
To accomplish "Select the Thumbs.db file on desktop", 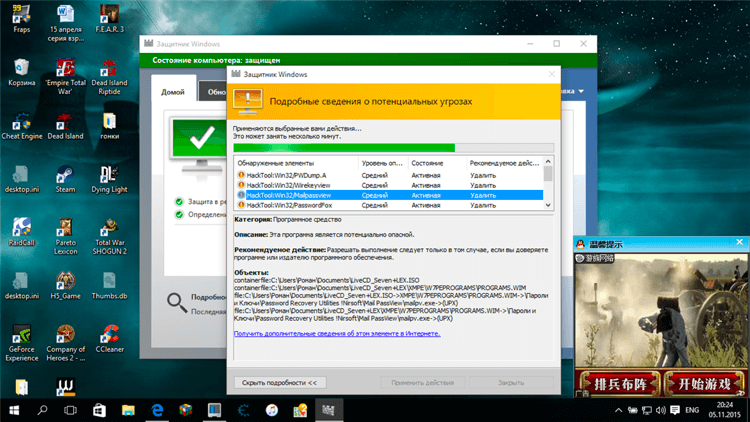I will 110,286.
